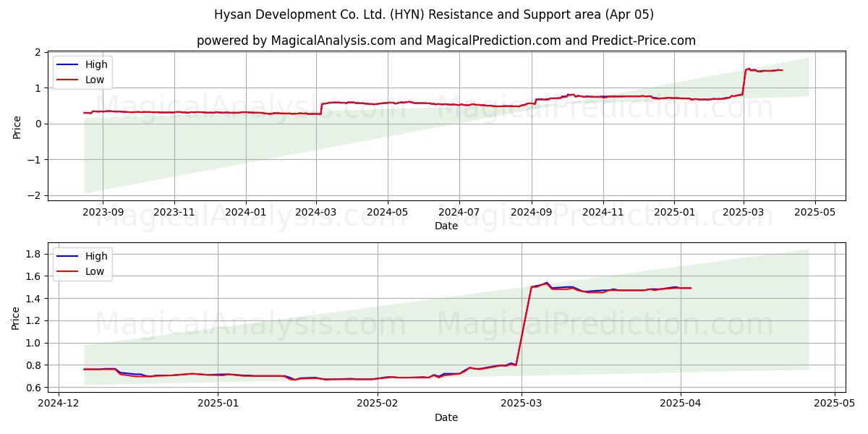Click the '2025-02' label on bottom chart
Viewport: 868px width, 434px height.
point(378,404)
